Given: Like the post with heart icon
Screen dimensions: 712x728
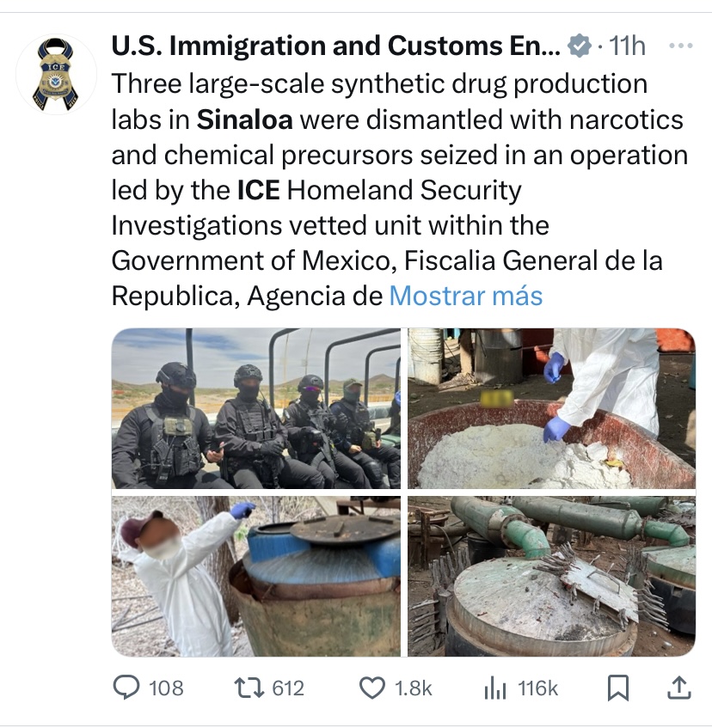Looking at the screenshot, I should tap(371, 688).
